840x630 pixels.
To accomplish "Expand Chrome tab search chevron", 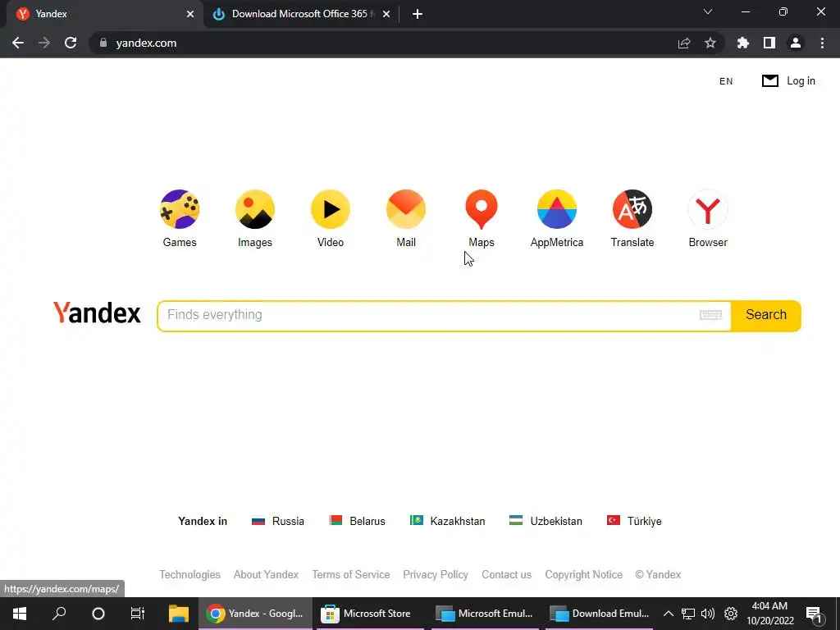I will [x=708, y=11].
